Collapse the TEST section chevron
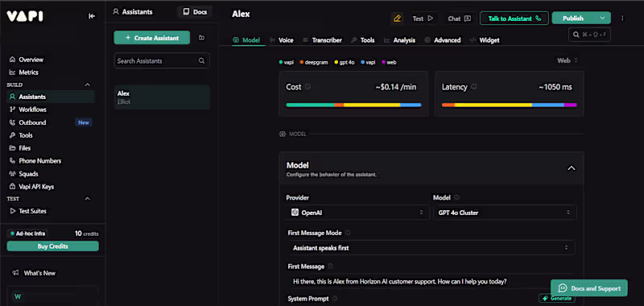Viewport: 644px width, 306px height. pos(88,199)
